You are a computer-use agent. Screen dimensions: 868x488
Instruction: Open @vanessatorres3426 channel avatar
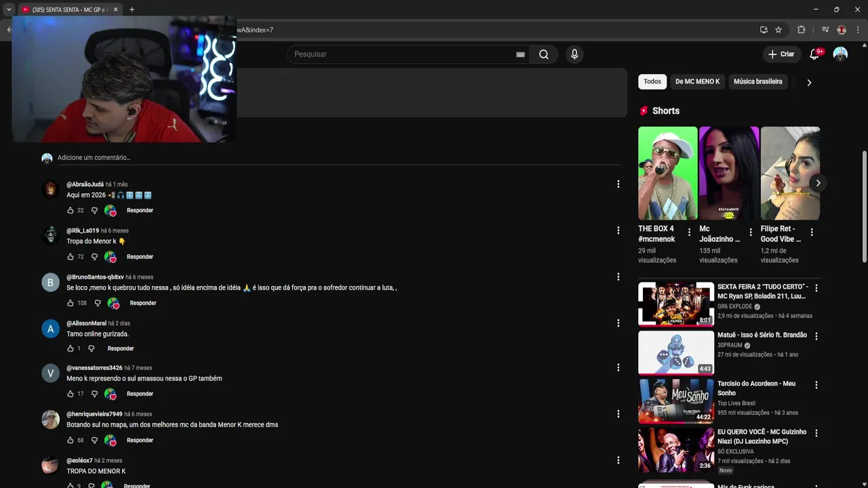(50, 373)
